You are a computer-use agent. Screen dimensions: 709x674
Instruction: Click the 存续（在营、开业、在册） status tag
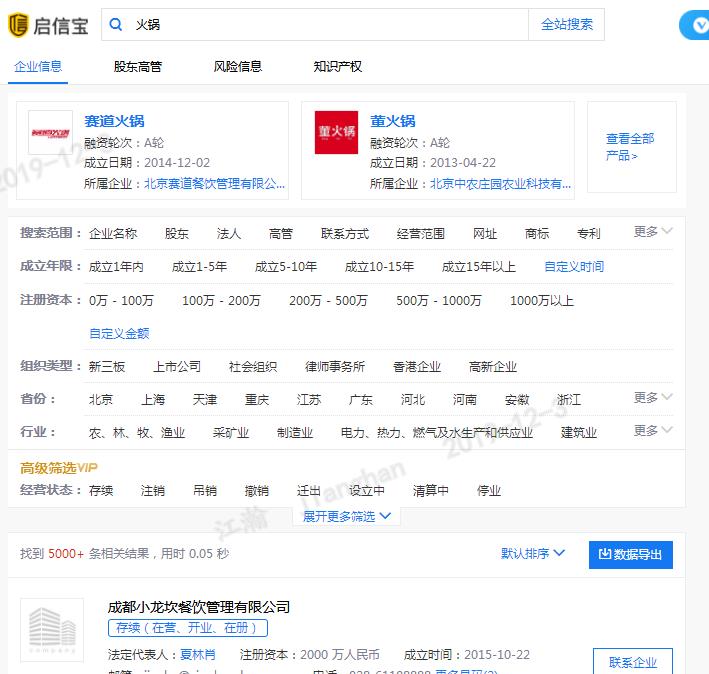coord(188,628)
